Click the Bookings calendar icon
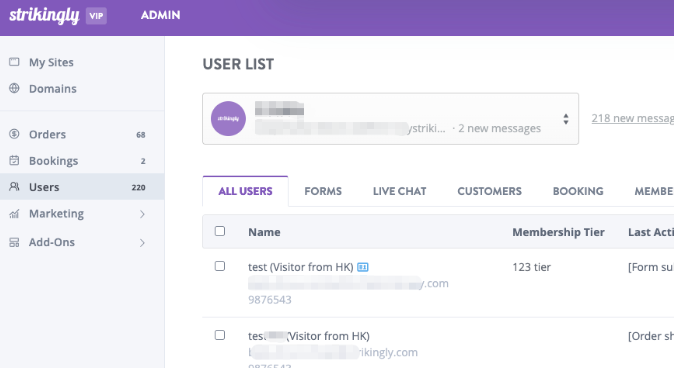Image resolution: width=674 pixels, height=368 pixels. (14, 160)
